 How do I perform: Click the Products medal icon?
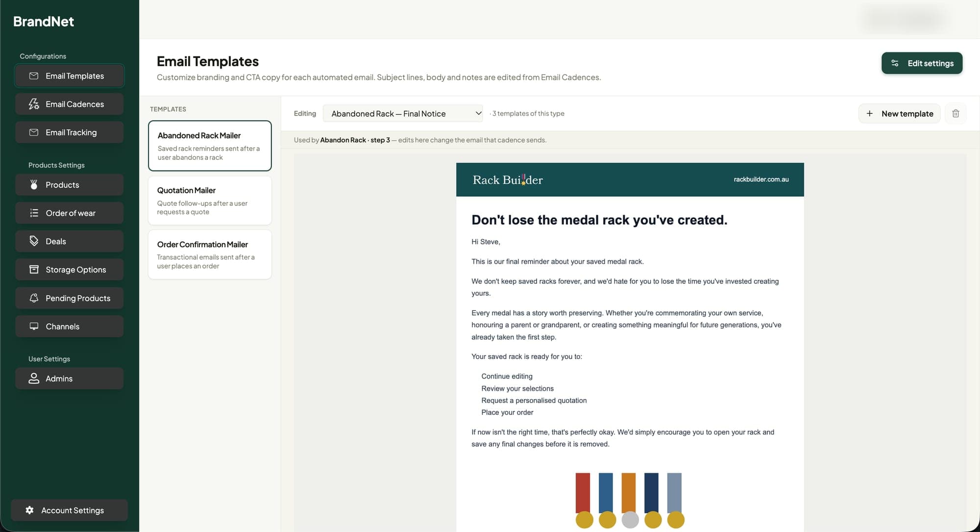tap(34, 185)
